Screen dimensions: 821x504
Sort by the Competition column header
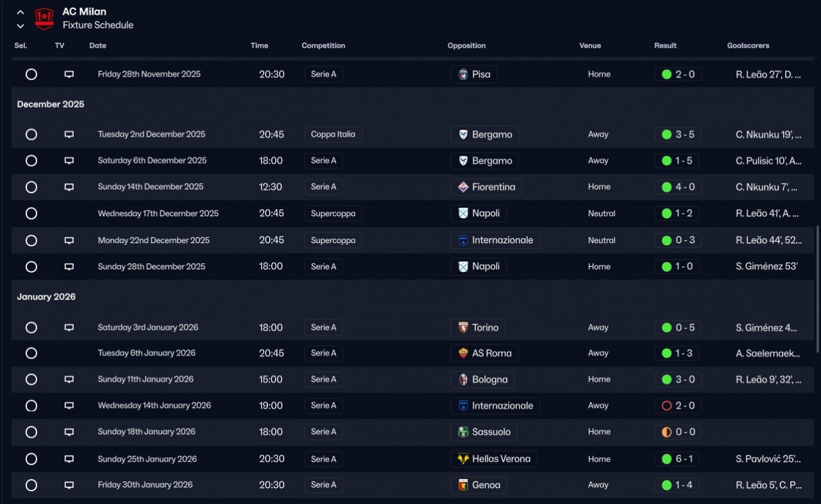323,46
